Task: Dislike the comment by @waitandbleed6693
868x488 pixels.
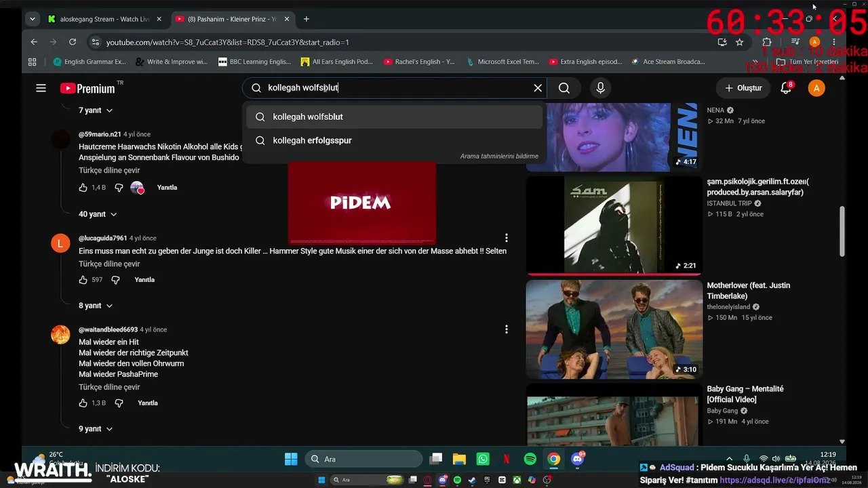Action: [x=119, y=403]
